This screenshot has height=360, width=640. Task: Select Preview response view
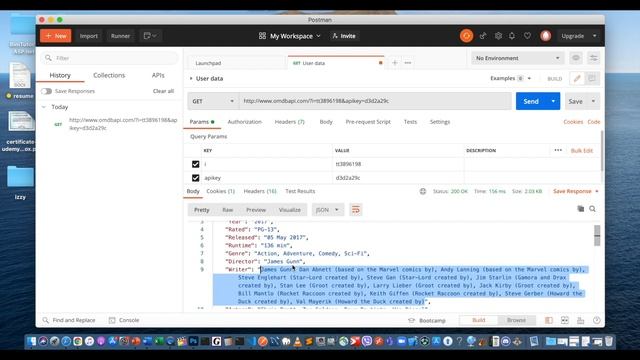pos(256,210)
